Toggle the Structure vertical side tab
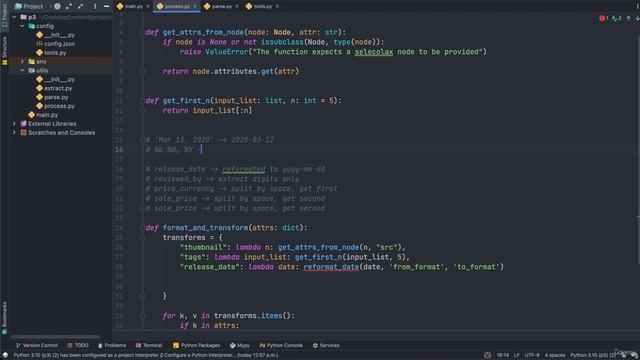 tap(4, 51)
